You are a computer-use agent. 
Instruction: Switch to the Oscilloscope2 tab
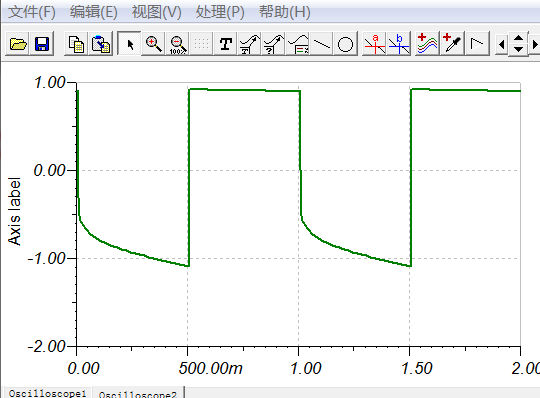click(x=138, y=393)
